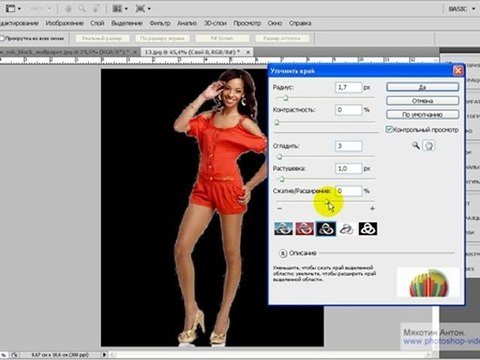Open the Выделение menu
Viewport: 480px width, 360px height.
pyautogui.click(x=127, y=23)
